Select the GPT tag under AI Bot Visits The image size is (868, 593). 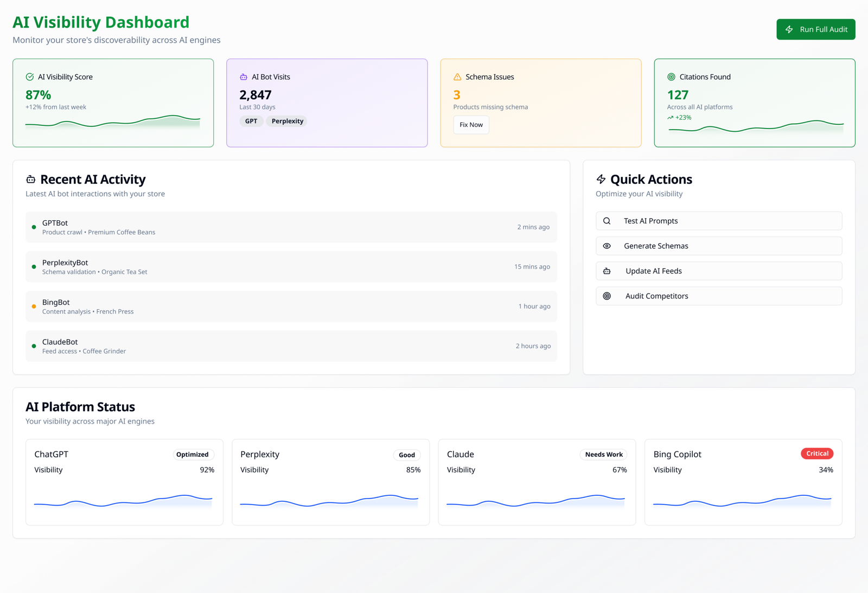[251, 121]
